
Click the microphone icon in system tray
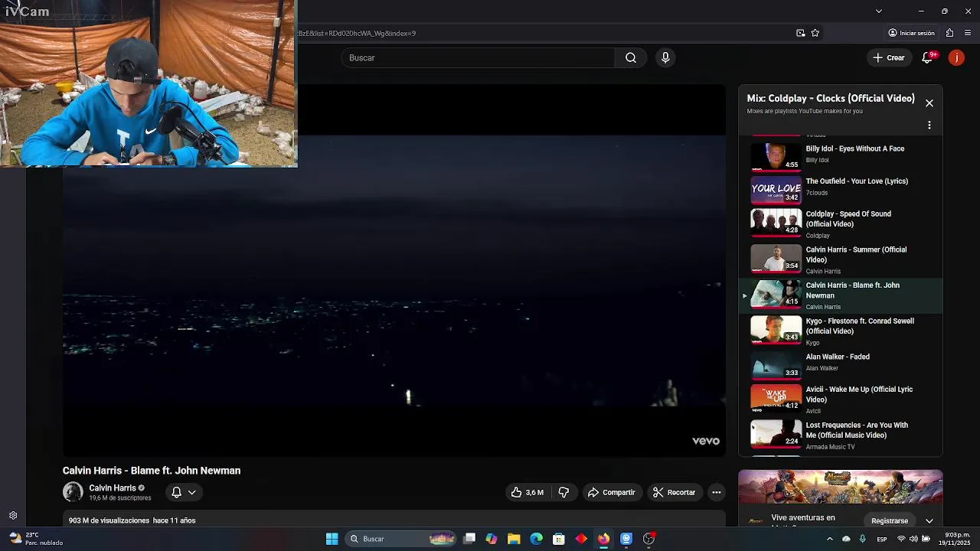[863, 539]
